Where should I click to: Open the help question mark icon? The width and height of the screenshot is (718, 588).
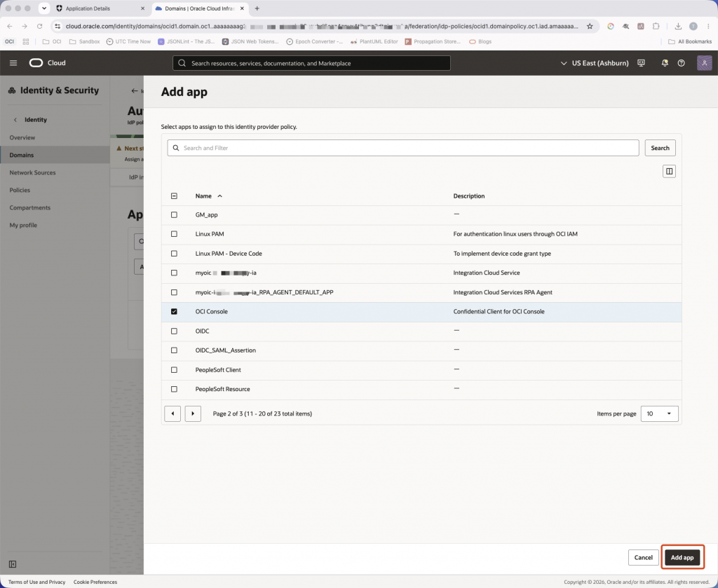click(682, 63)
